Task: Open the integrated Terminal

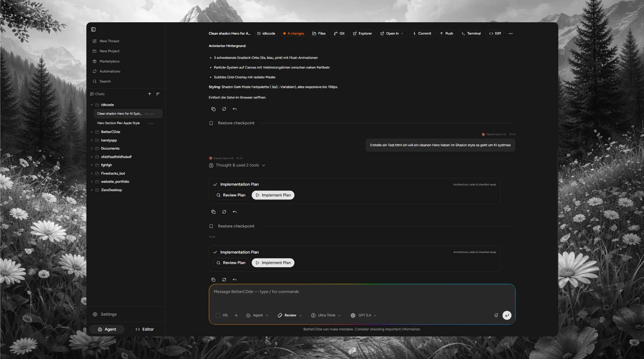Action: (471, 33)
